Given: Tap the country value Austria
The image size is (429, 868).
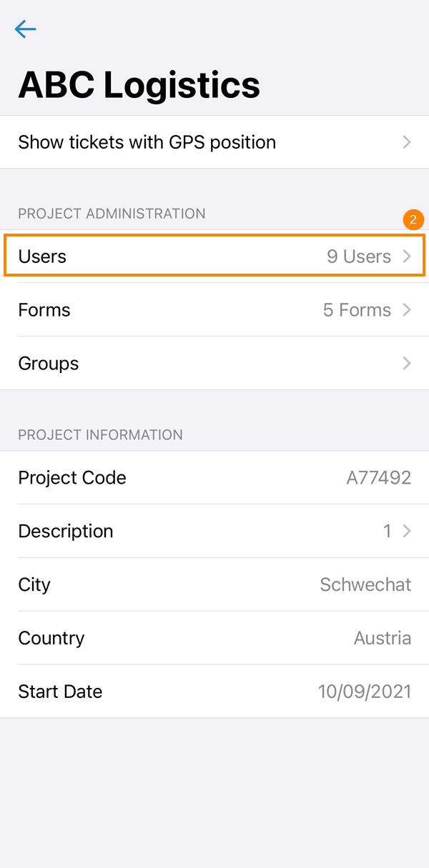Looking at the screenshot, I should pos(383,639).
